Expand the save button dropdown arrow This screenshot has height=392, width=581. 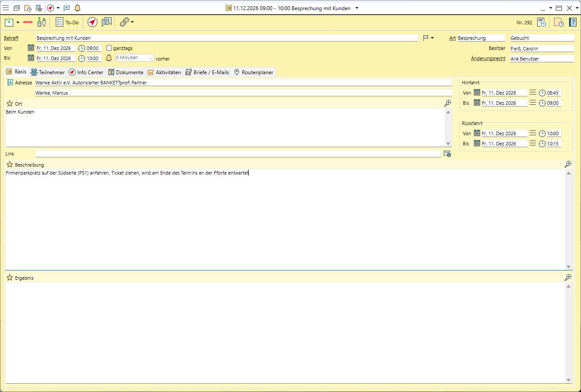click(18, 22)
